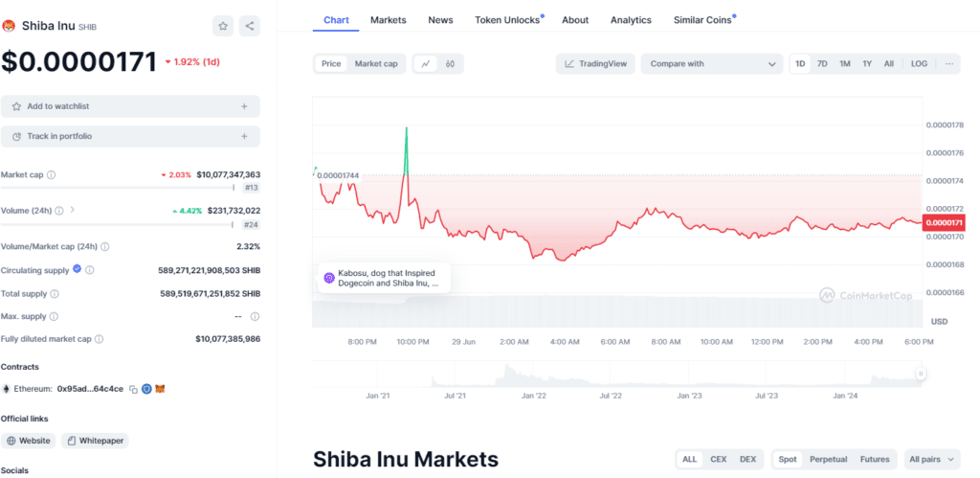980x478 pixels.
Task: Select the All time range
Action: click(889, 64)
